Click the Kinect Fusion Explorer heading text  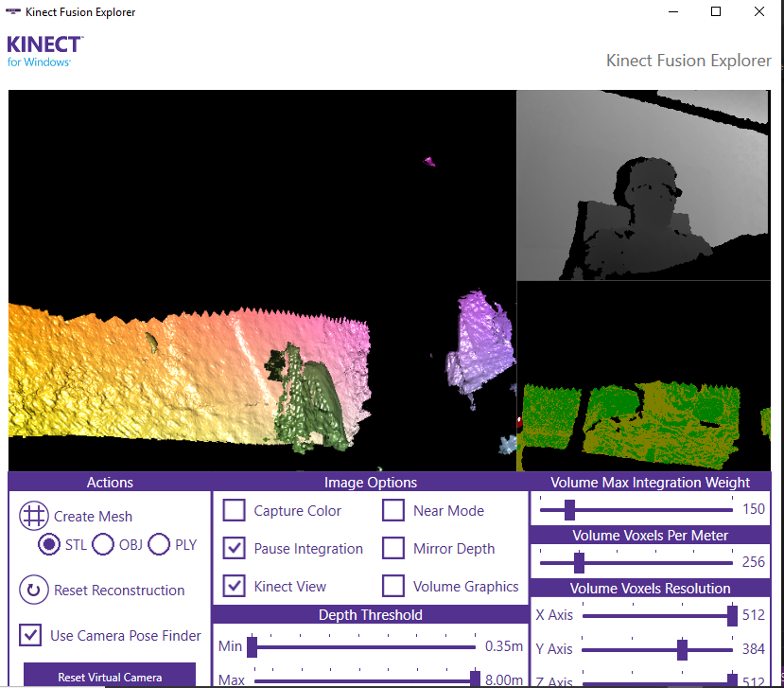pos(688,61)
